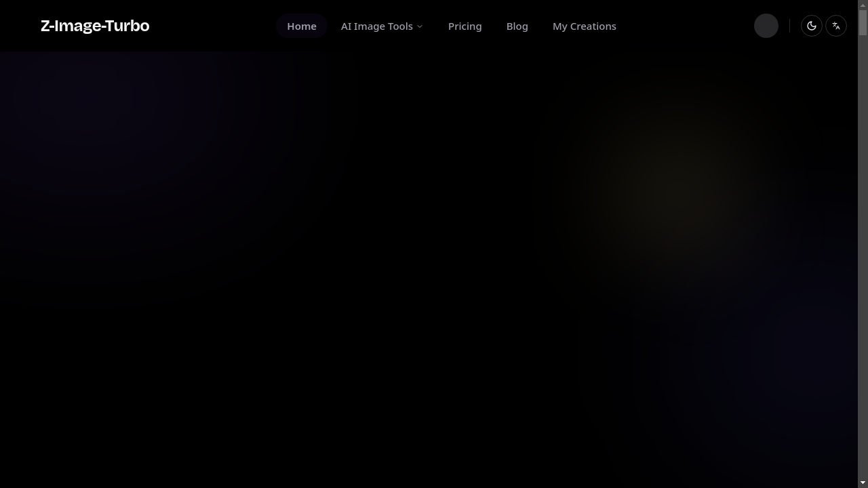This screenshot has width=868, height=488.
Task: Click the Z-Image-Turbo logo
Action: coord(95,26)
